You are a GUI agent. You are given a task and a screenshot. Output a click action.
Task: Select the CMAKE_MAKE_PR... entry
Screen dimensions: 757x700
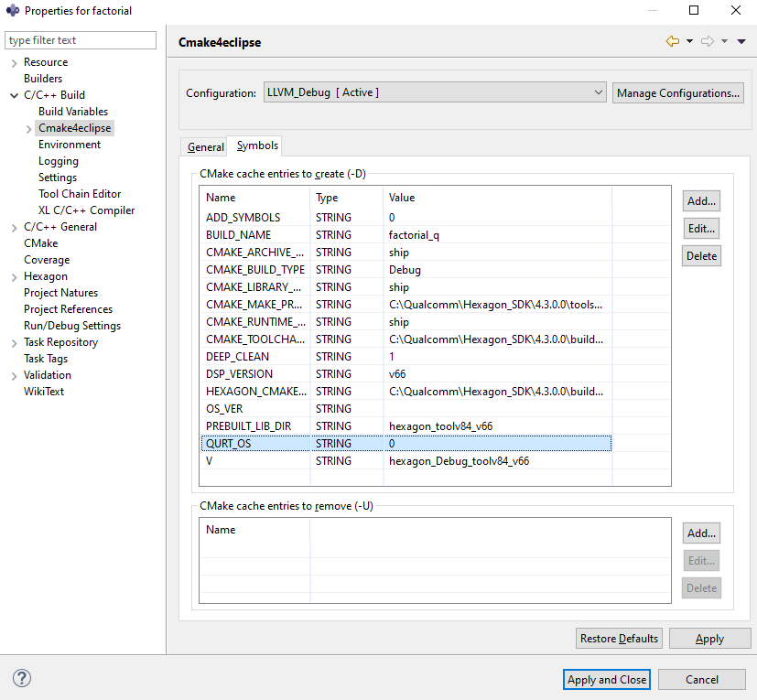pos(406,304)
